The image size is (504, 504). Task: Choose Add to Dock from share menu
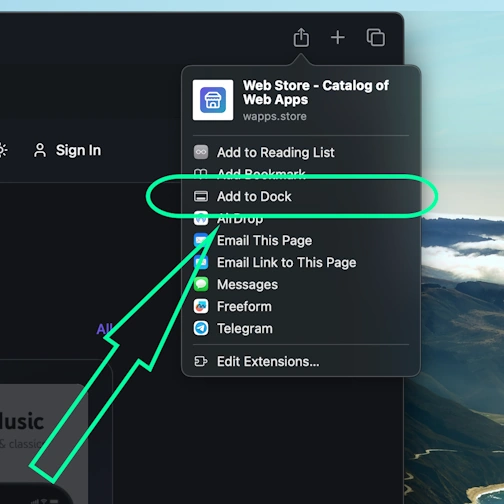[301, 196]
